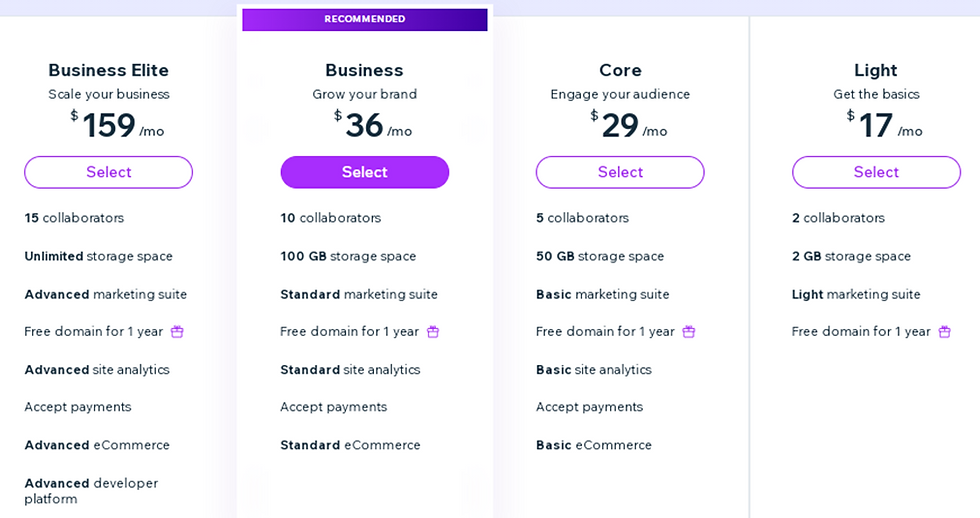
Task: Click Basic site analytics in Core plan
Action: click(593, 370)
